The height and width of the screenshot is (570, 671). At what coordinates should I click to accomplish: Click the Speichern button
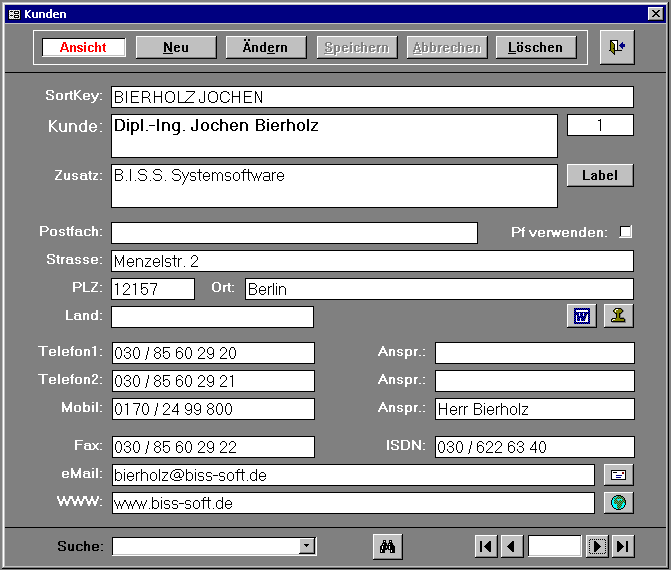(x=357, y=47)
